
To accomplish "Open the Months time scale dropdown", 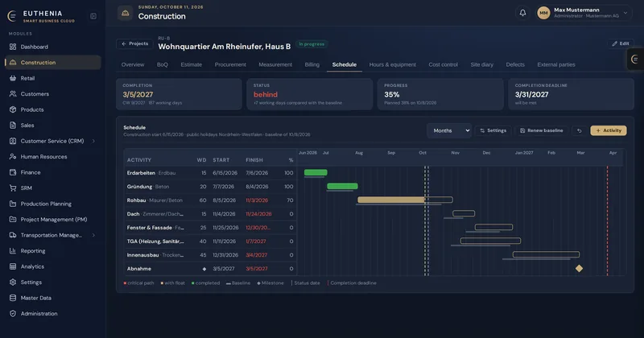I will tap(449, 130).
